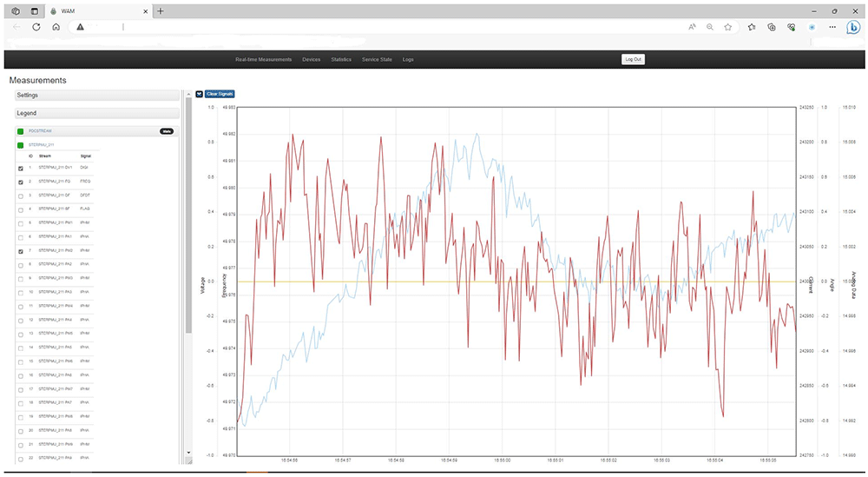Click the blue extension icon in toolbar
The height and width of the screenshot is (477, 868).
point(812,27)
